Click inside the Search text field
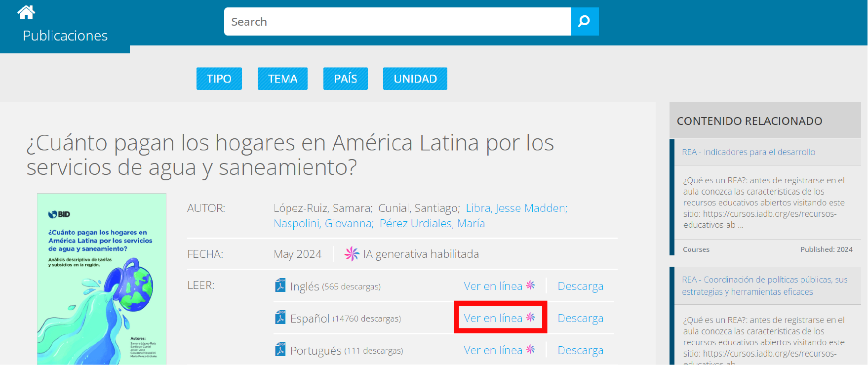Image resolution: width=868 pixels, height=366 pixels. (397, 22)
